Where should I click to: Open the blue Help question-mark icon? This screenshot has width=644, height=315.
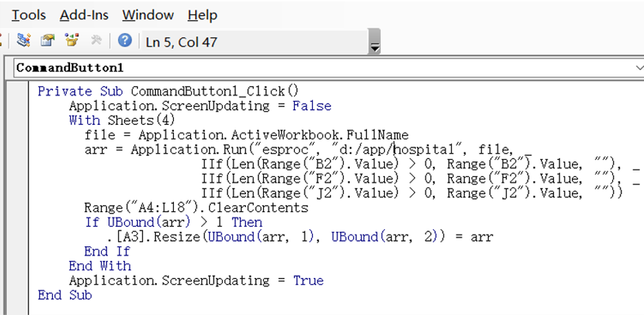pyautogui.click(x=125, y=40)
